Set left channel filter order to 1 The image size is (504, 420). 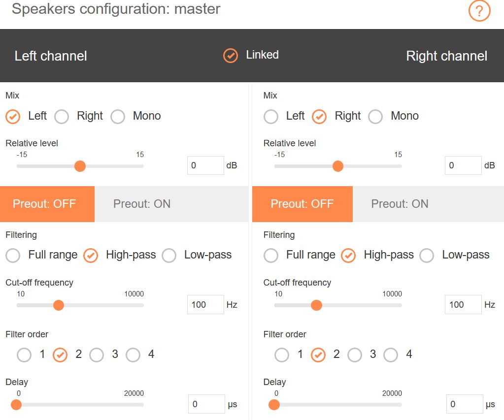pos(24,355)
